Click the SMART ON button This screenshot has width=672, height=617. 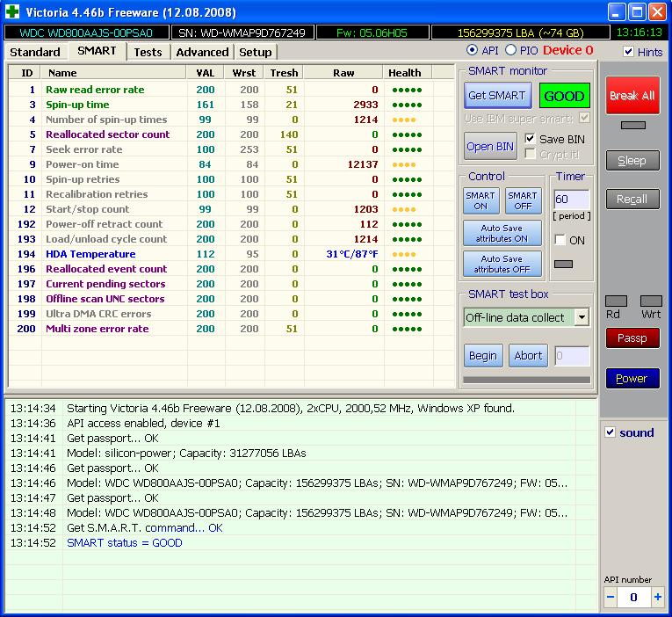pos(481,200)
